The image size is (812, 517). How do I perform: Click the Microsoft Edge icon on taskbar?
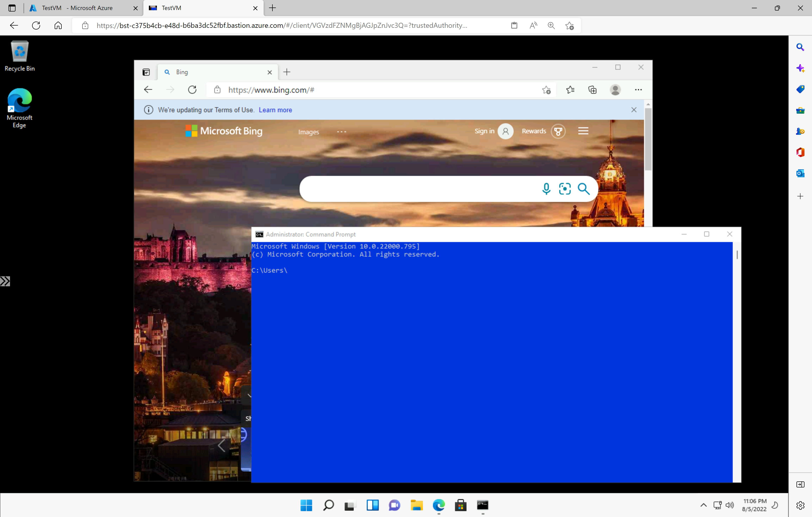[439, 505]
